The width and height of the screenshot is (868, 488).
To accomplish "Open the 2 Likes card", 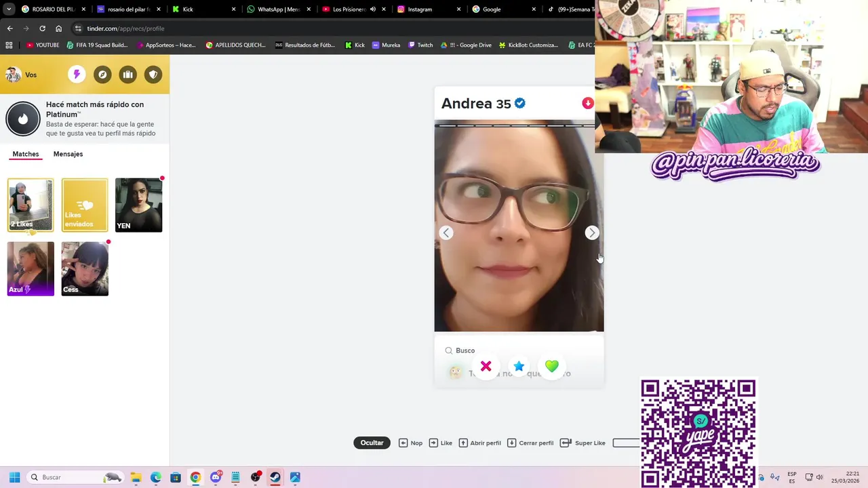I will [x=31, y=205].
